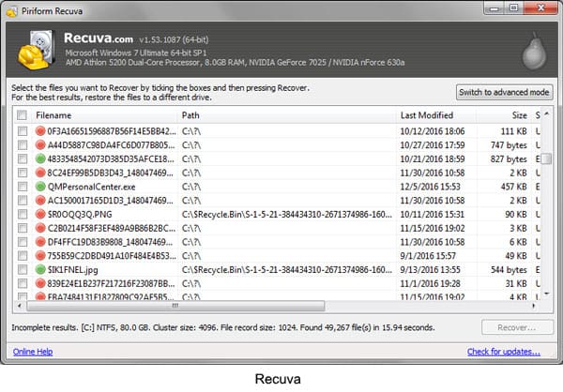Viewport: 563px width, 392px height.
Task: Tick the checkbox for QMPersonalCenter.exe
Action: pyautogui.click(x=22, y=187)
